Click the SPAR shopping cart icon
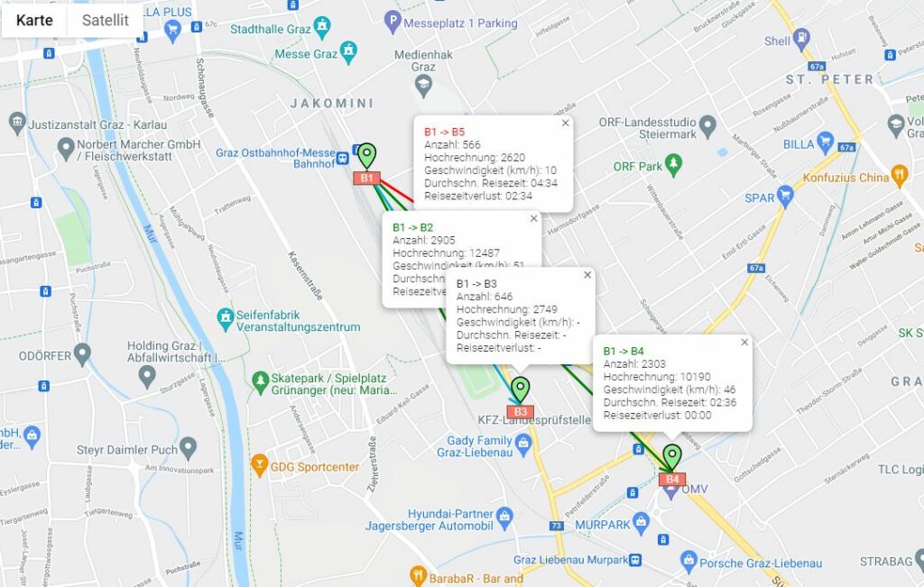This screenshot has width=924, height=587. coord(784,196)
